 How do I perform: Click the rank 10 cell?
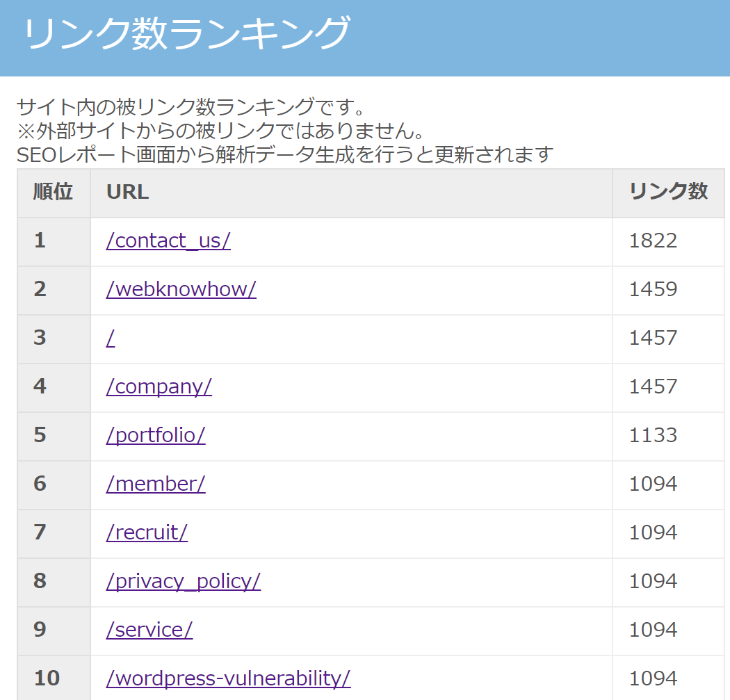[x=47, y=678]
